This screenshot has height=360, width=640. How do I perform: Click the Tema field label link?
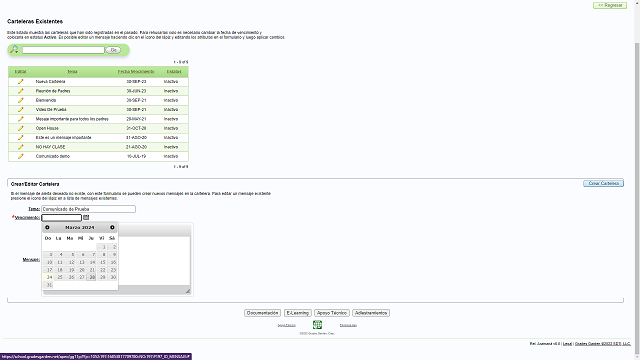point(34,209)
